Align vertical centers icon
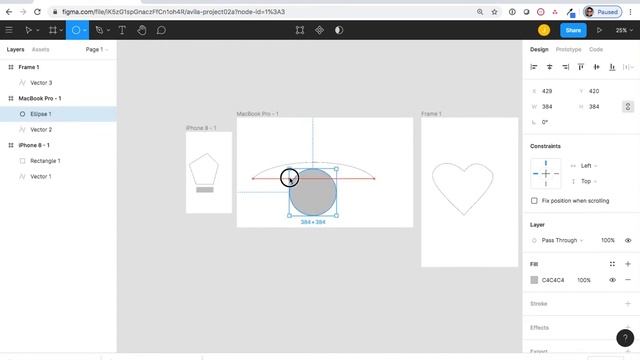The width and height of the screenshot is (640, 360). pos(596,67)
